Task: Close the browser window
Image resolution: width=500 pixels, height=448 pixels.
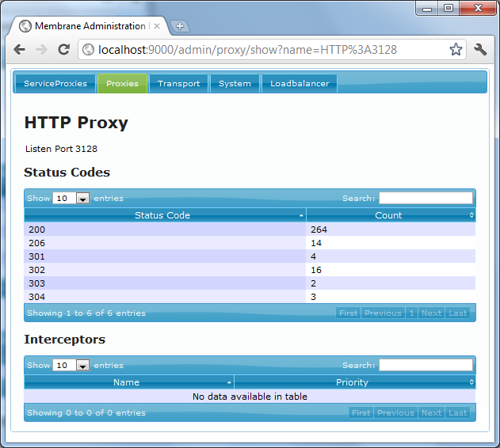Action: (x=478, y=8)
